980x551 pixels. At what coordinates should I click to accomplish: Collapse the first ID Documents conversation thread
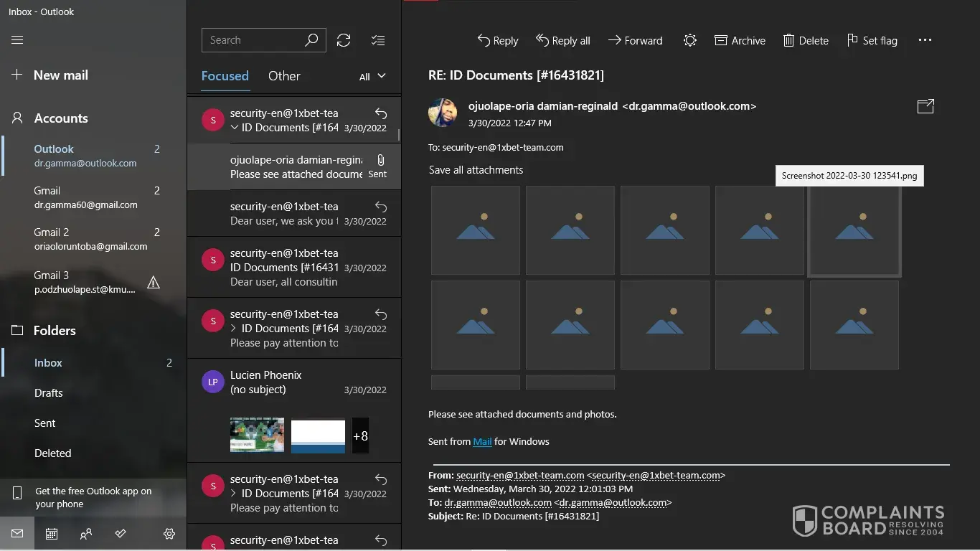click(x=235, y=128)
